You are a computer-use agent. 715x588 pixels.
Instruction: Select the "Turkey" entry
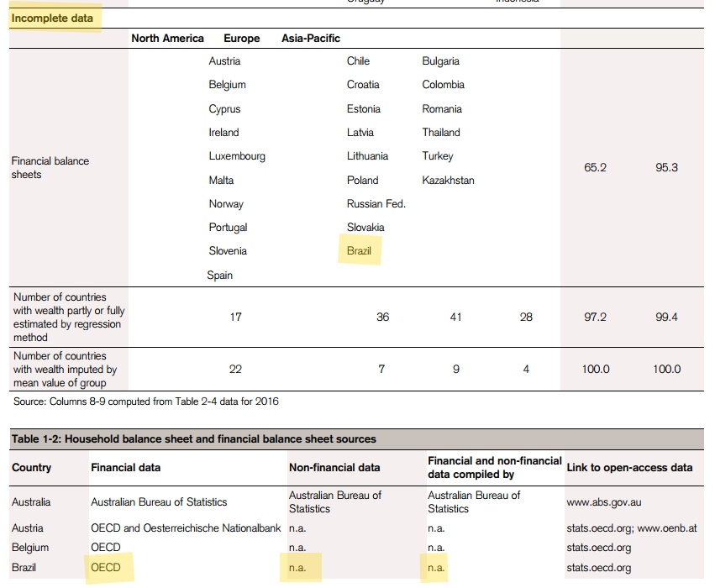coord(437,156)
